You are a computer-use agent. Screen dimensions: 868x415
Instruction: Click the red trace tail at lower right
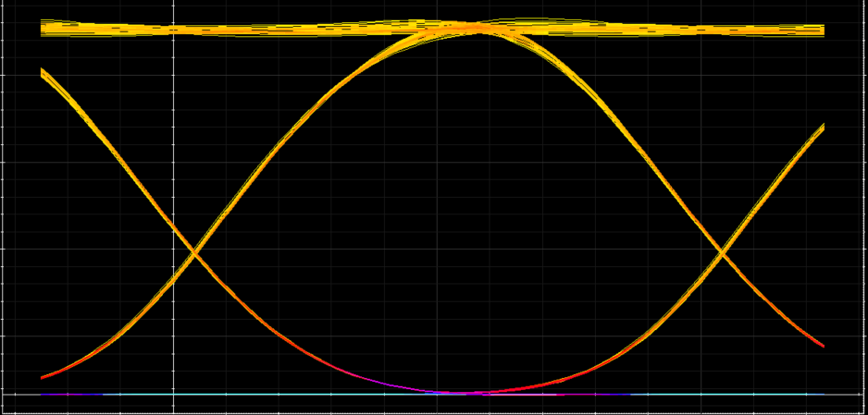pyautogui.click(x=821, y=344)
